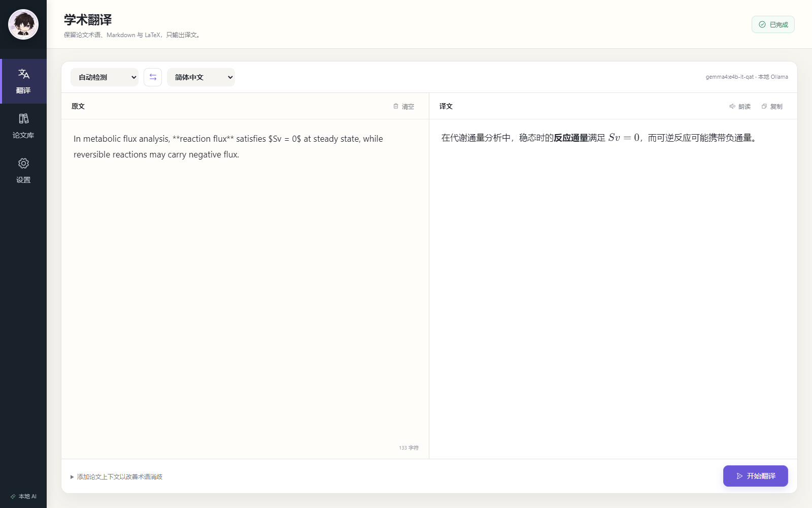Click the books icon for 论文库

(23, 118)
